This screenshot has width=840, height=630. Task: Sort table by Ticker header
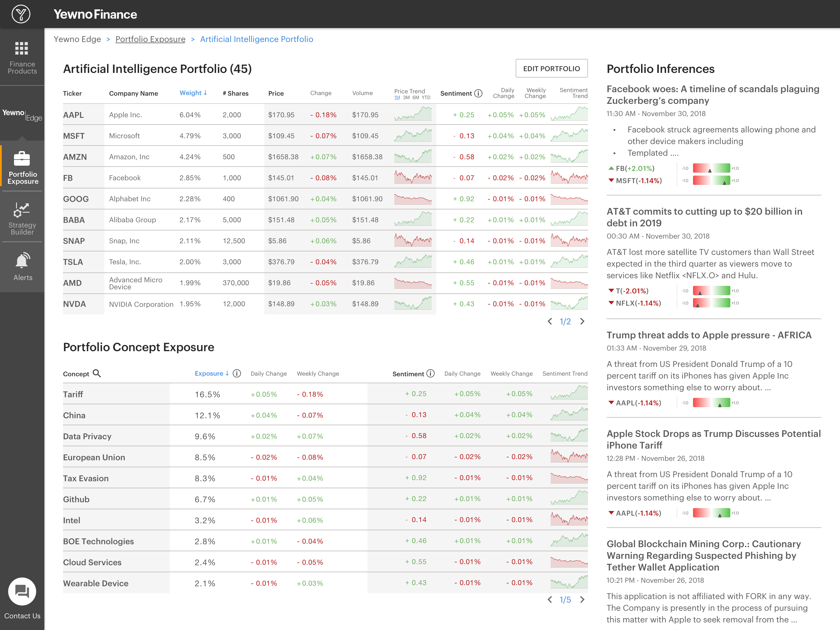(x=72, y=93)
